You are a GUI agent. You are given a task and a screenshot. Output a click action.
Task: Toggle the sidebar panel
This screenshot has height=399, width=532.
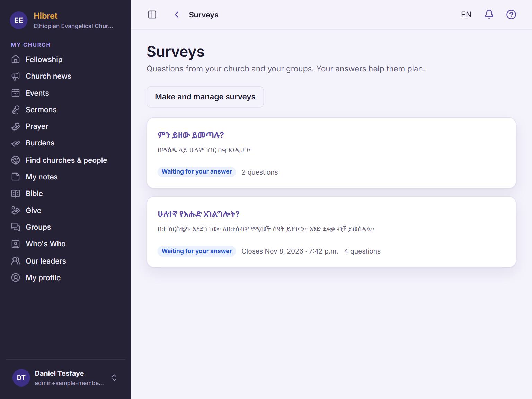pos(152,15)
